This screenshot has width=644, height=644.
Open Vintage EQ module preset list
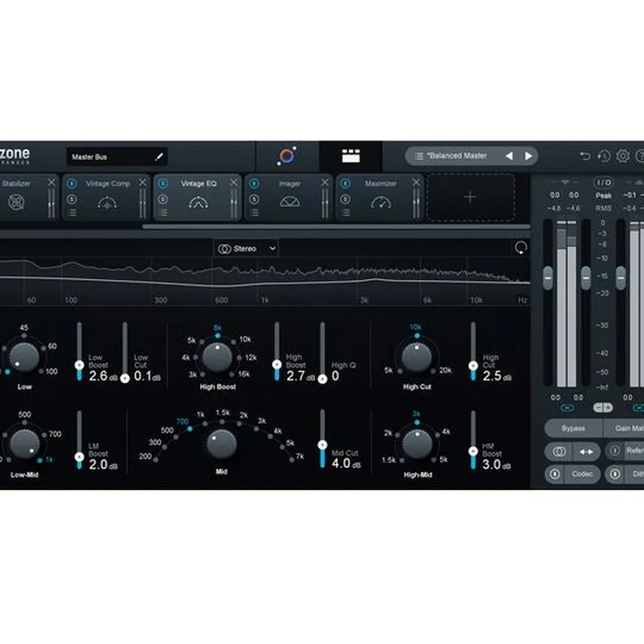click(163, 213)
